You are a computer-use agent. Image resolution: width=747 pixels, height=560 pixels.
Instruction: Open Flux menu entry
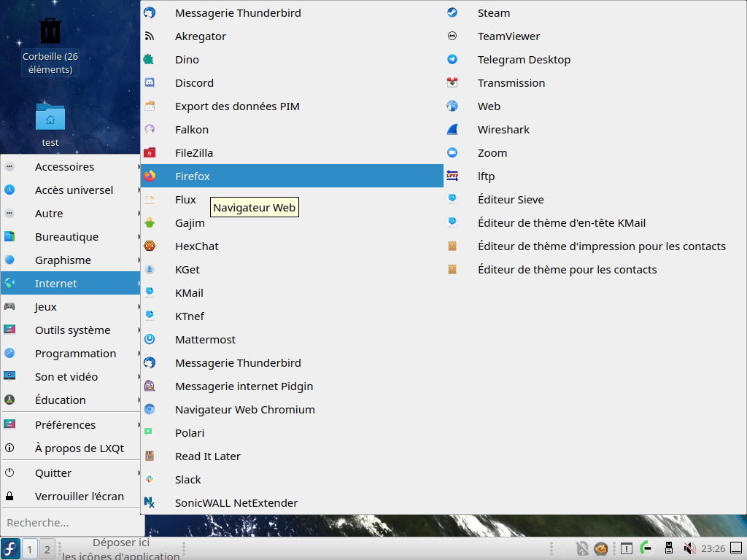[292, 200]
